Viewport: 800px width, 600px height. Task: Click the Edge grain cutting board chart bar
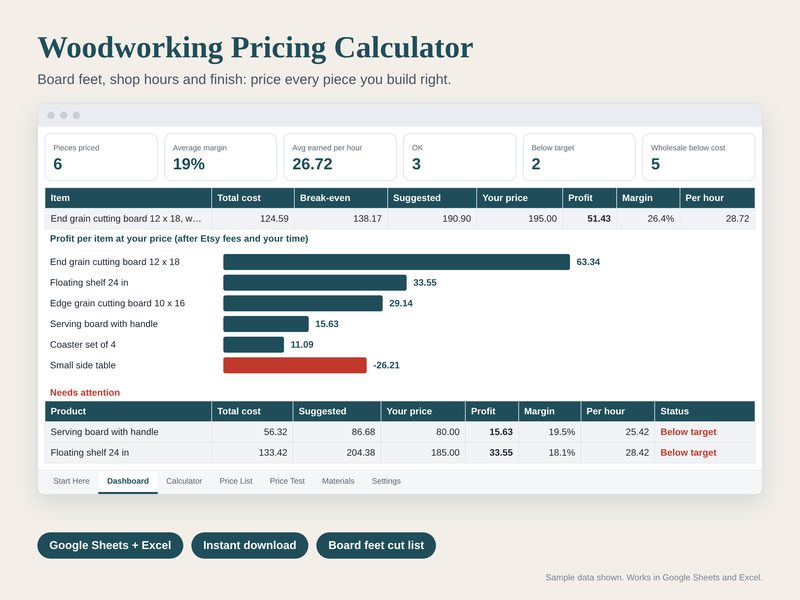(x=303, y=303)
